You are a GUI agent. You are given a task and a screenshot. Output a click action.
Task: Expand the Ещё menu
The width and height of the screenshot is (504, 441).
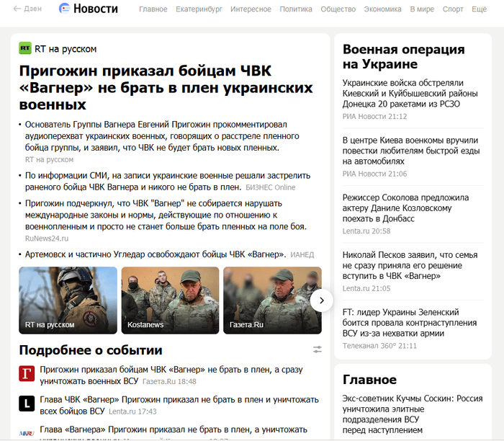tap(479, 9)
